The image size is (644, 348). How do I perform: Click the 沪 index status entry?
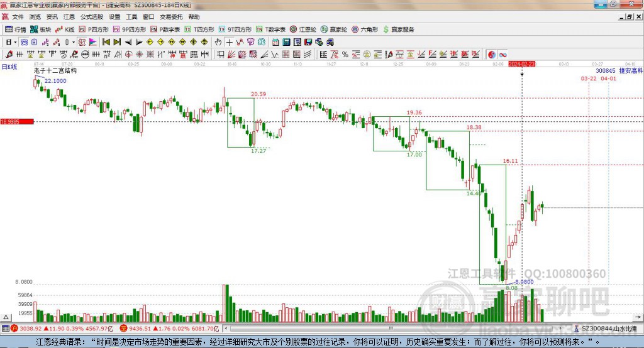62,329
